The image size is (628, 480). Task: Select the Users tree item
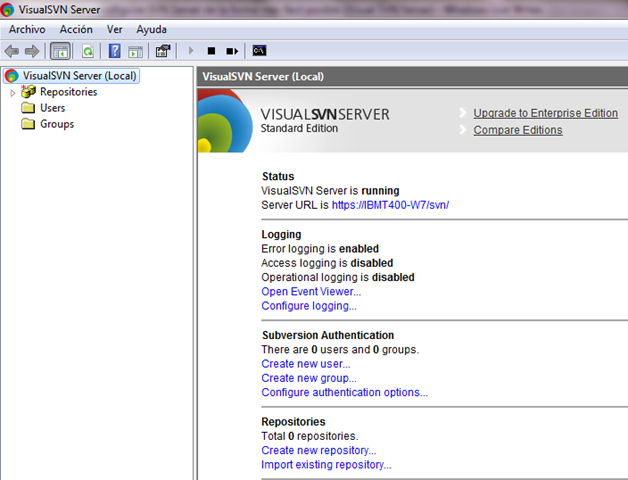(x=52, y=108)
